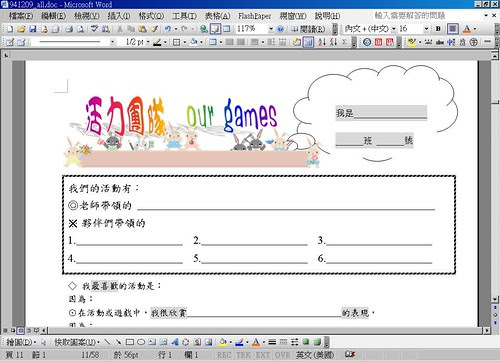Create a new blank document
The image size is (500, 362).
coord(10,29)
